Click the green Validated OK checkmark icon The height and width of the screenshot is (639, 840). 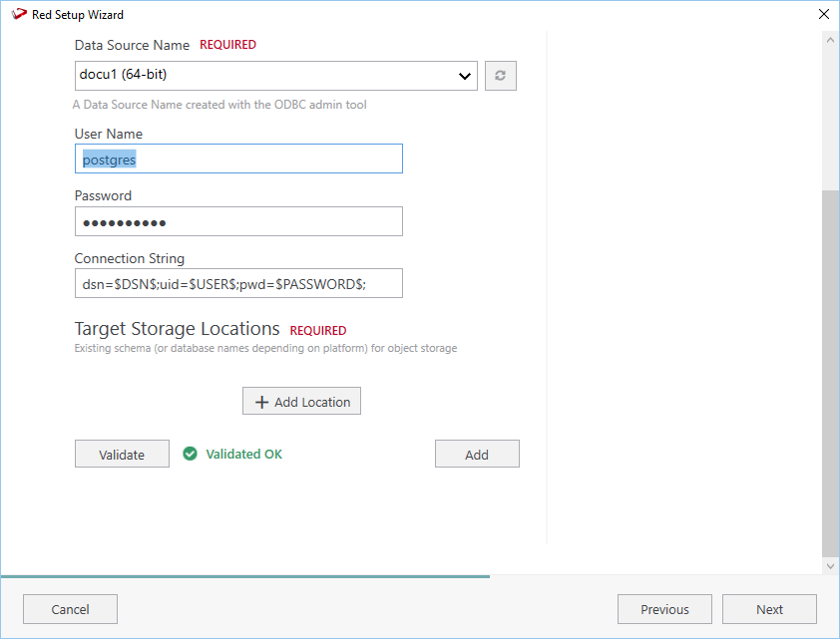click(191, 454)
